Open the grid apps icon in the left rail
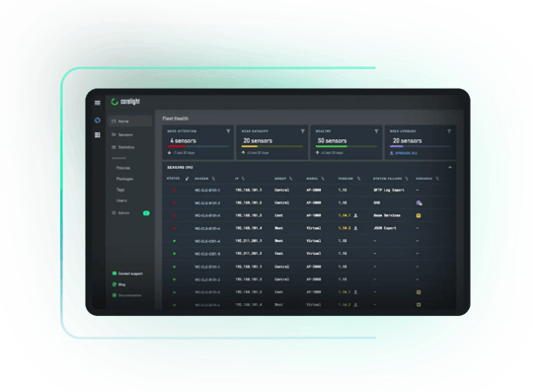The width and height of the screenshot is (533, 392). 98,135
